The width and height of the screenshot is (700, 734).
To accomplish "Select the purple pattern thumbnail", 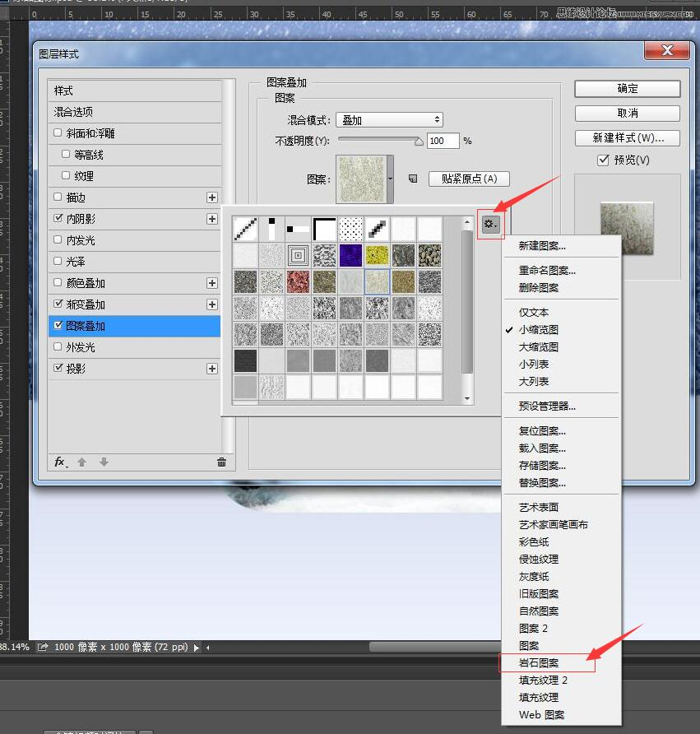I will [x=351, y=255].
